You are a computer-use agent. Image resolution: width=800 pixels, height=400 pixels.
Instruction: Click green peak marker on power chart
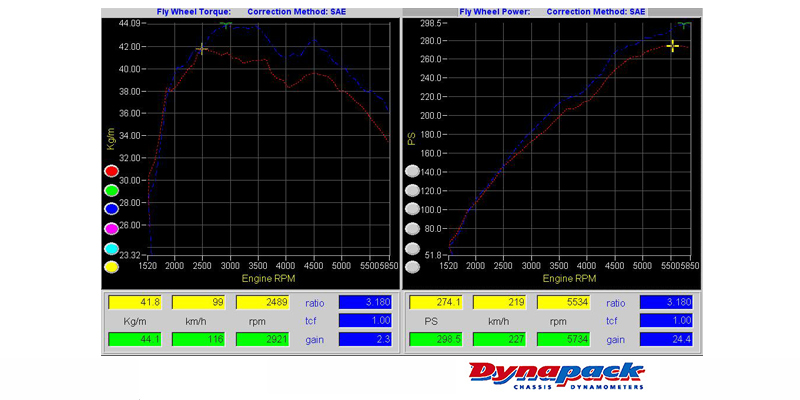684,24
